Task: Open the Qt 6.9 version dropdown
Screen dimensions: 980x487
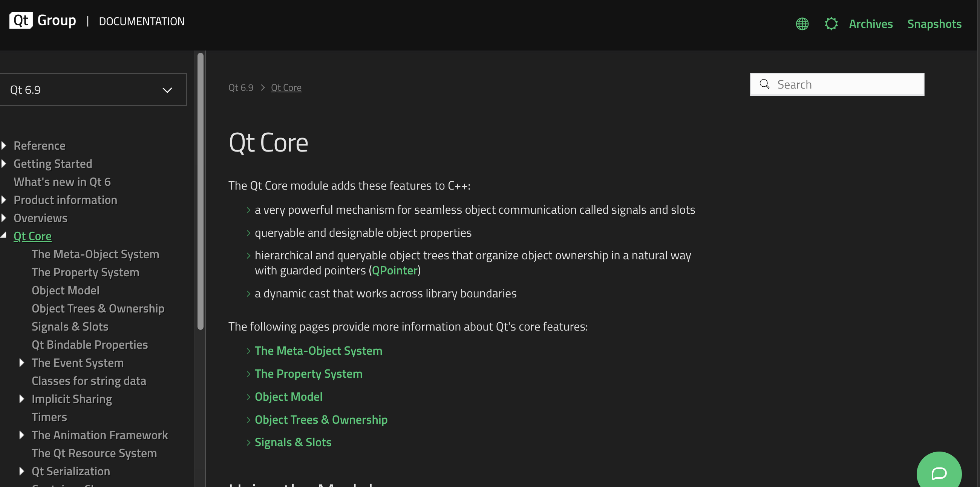Action: tap(93, 90)
